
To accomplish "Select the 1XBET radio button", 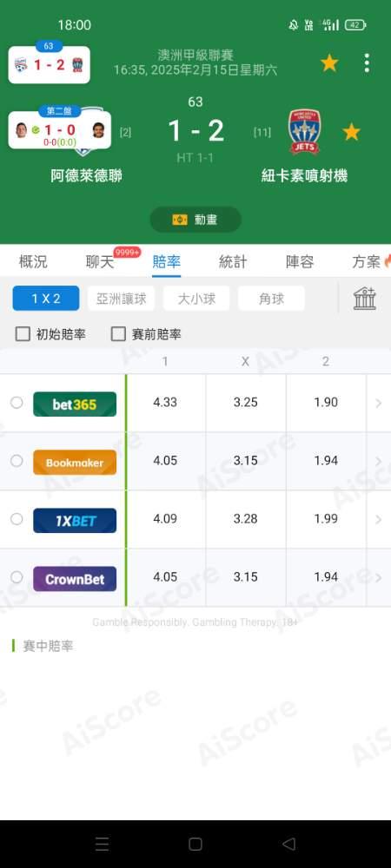I will 17,519.
